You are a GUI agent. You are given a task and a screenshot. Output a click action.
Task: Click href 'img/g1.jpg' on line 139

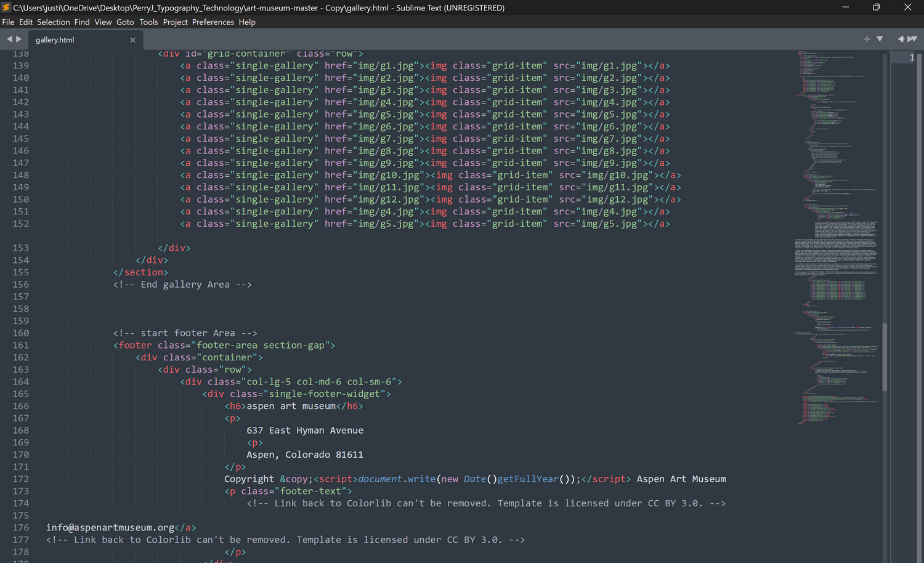pos(386,66)
